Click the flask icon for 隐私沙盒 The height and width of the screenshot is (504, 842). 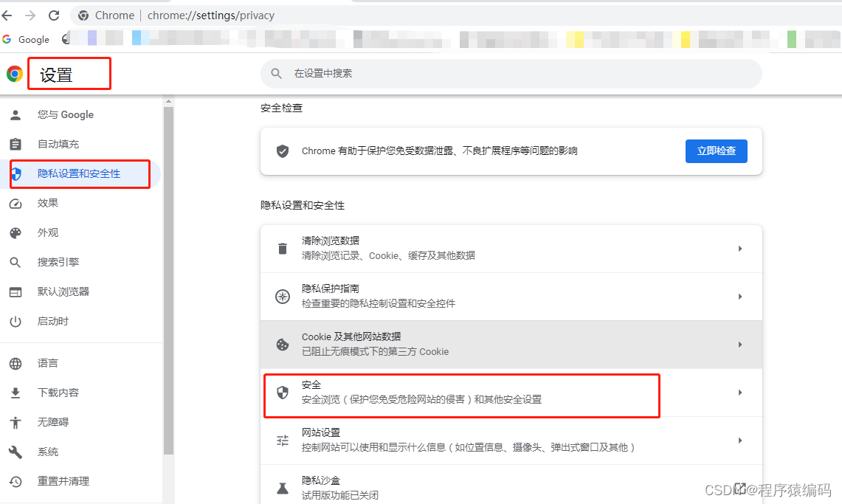click(x=283, y=488)
